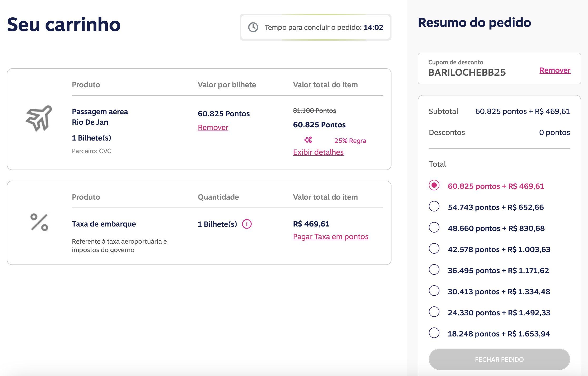Remove the Passagem aérea item from cart
The height and width of the screenshot is (376, 588).
point(213,127)
